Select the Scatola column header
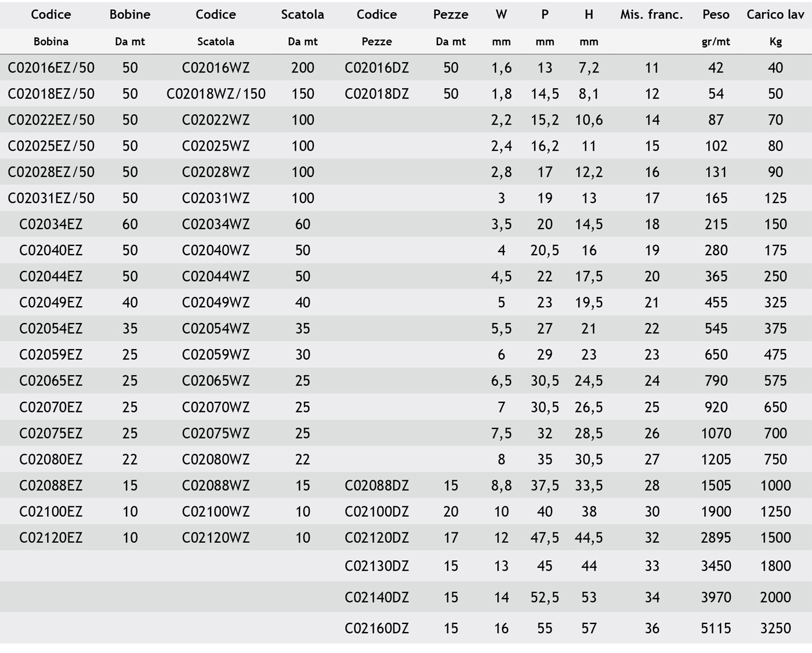Screen dimensions: 812x653 [x=302, y=14]
